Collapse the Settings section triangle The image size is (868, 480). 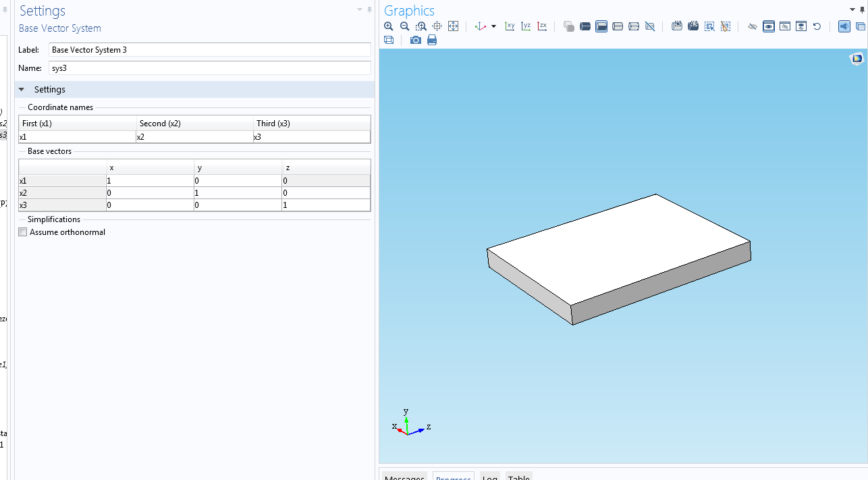point(22,90)
